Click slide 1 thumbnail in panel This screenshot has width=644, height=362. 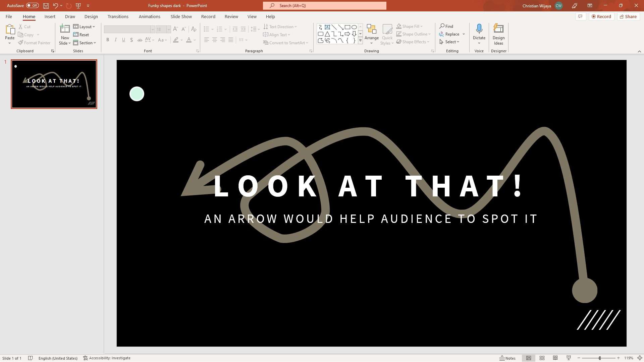(54, 83)
